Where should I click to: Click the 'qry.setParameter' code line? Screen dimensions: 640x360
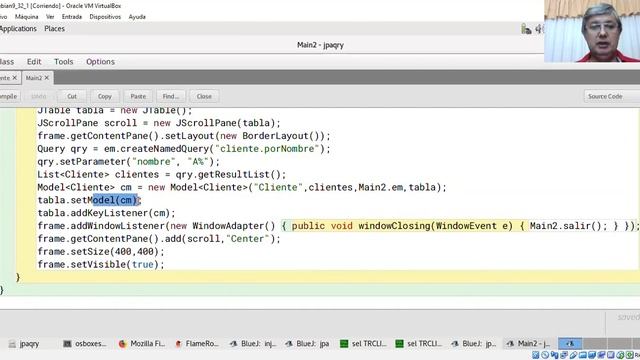(x=129, y=162)
